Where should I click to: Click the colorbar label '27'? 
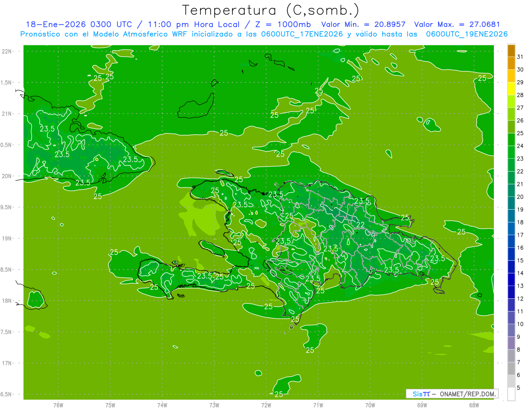[x=520, y=108]
